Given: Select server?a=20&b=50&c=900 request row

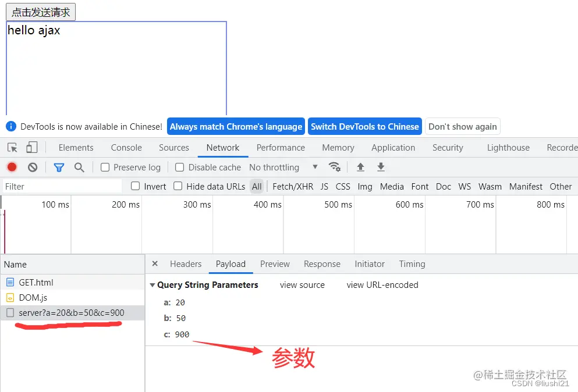Looking at the screenshot, I should pos(73,313).
